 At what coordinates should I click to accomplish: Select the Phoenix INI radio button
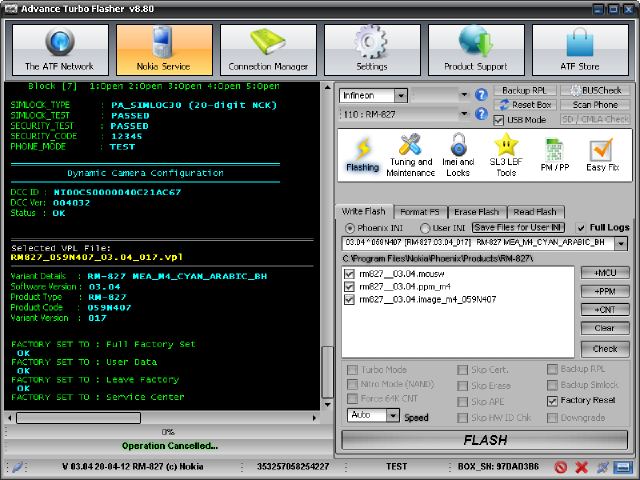[349, 228]
